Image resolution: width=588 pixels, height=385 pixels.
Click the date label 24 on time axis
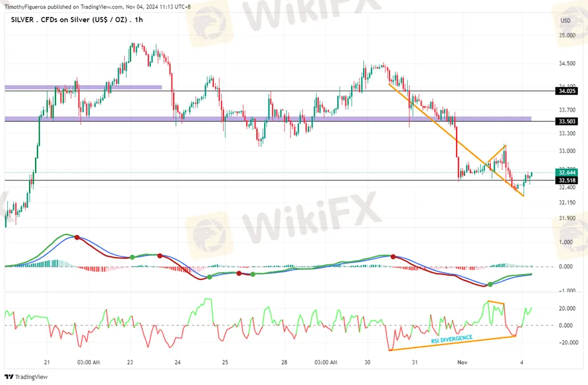click(x=177, y=362)
